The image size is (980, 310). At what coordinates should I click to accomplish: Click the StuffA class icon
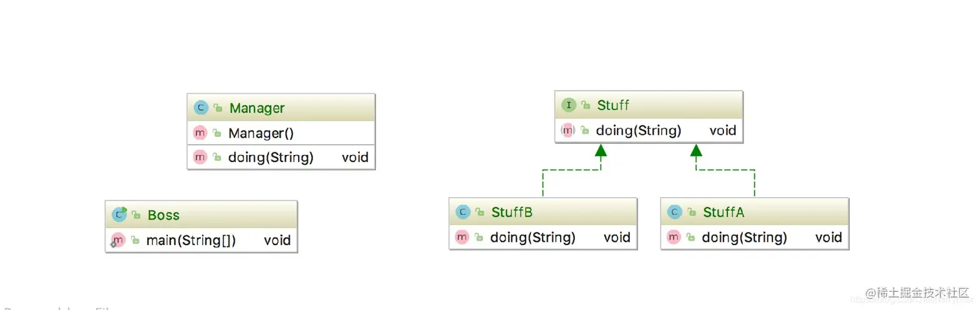point(675,212)
